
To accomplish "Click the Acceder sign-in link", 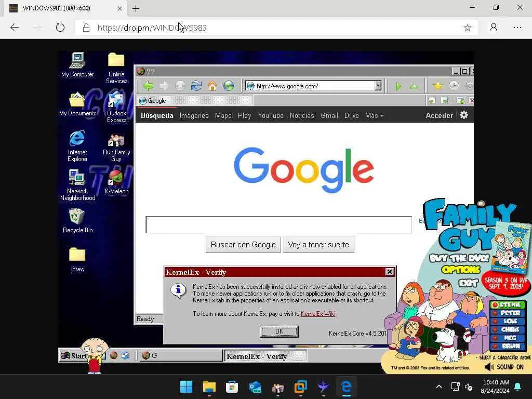I will (x=439, y=116).
